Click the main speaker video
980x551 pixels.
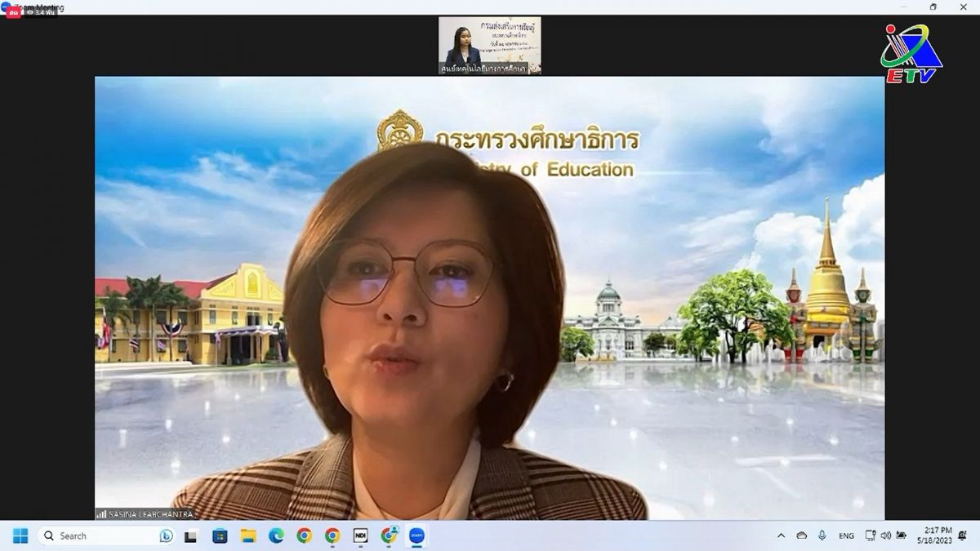coord(489,298)
